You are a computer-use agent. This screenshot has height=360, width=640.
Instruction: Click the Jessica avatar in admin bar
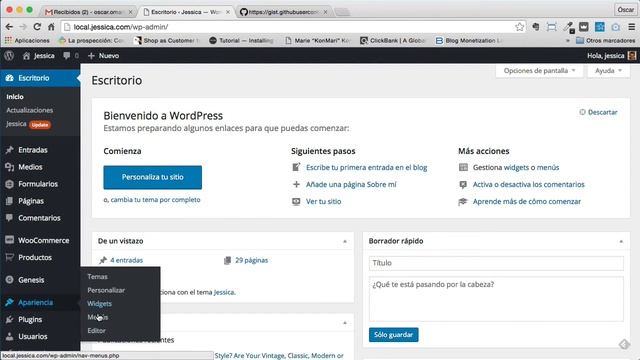click(631, 56)
